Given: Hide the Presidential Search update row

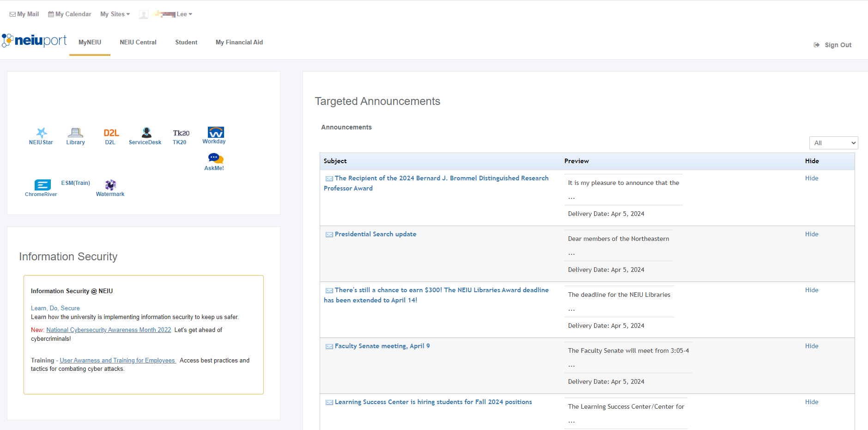Looking at the screenshot, I should 812,234.
